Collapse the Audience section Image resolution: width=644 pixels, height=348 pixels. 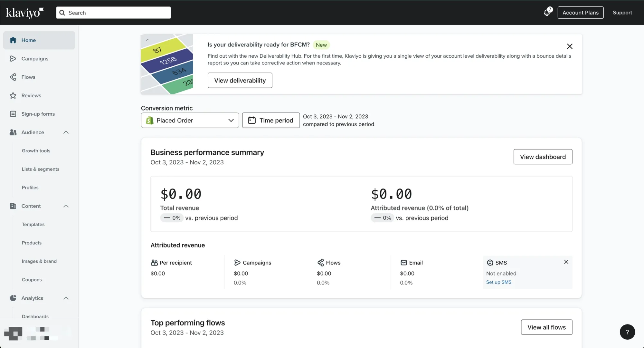point(66,132)
